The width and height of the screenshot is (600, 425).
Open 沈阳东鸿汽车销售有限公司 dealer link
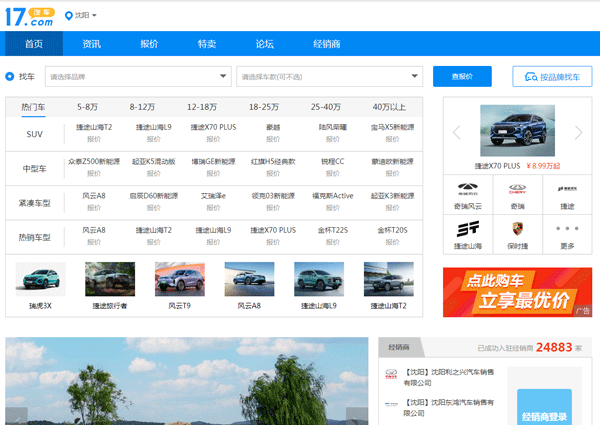tap(449, 408)
